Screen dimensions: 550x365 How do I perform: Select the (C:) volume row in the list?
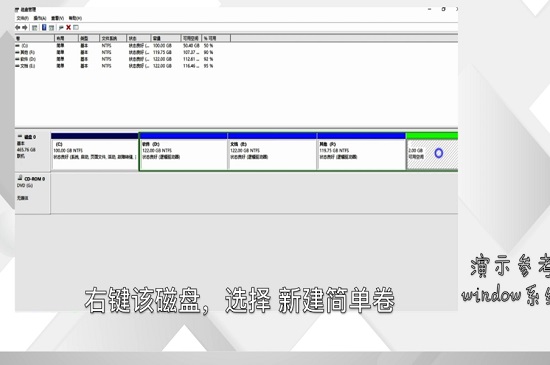(x=114, y=46)
